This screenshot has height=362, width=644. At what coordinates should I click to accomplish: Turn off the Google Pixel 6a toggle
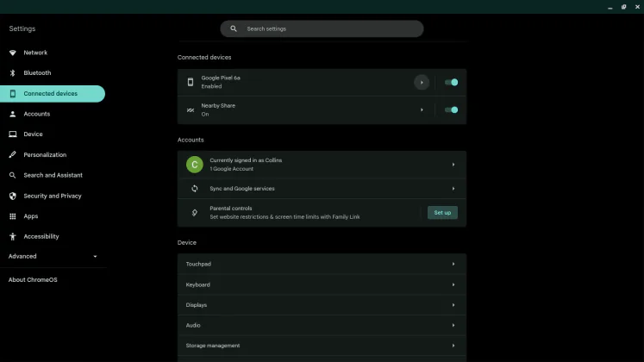click(x=451, y=82)
